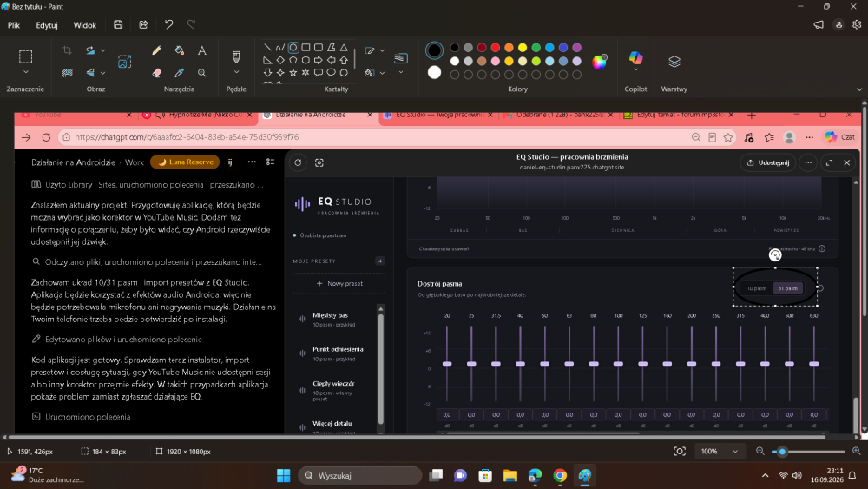Click the Remove background icon

coord(67,73)
